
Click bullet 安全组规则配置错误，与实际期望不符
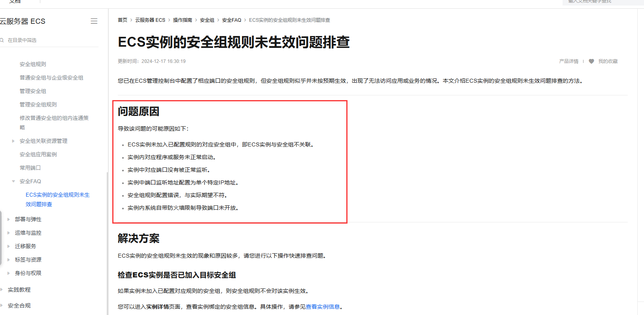178,195
